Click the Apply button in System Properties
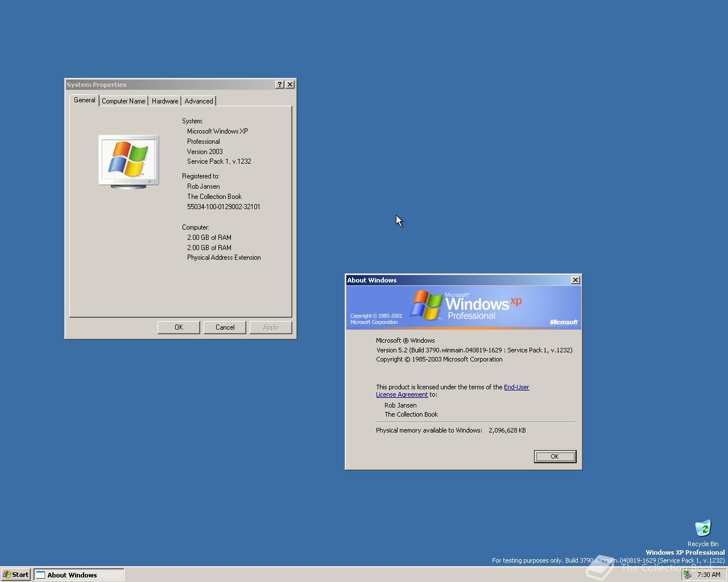The width and height of the screenshot is (728, 582). point(271,327)
